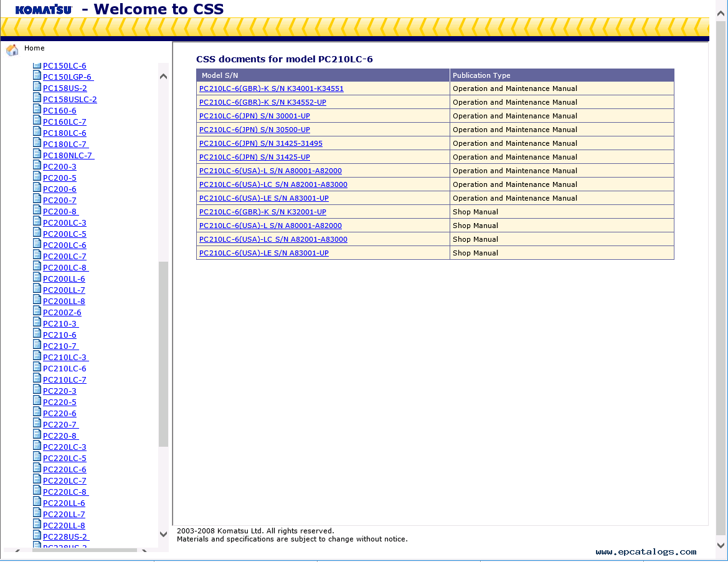Select PC220-7 in the model tree
The width and height of the screenshot is (728, 562).
[x=61, y=424]
